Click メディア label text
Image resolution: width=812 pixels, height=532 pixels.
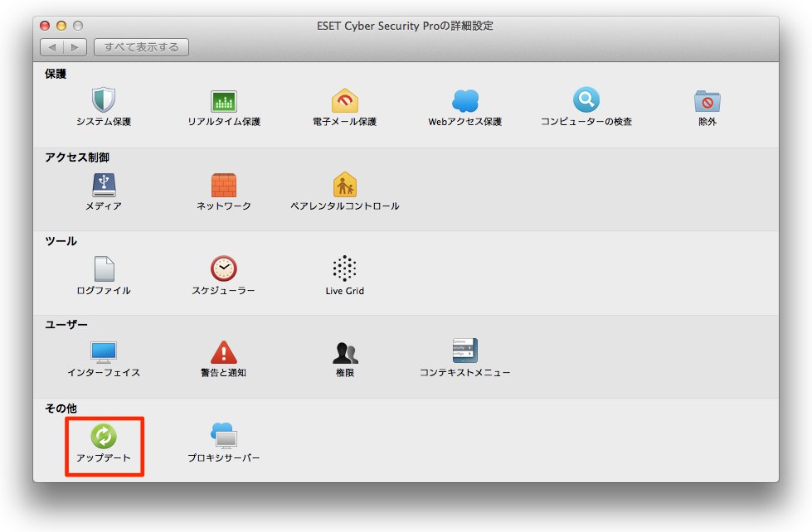point(104,206)
